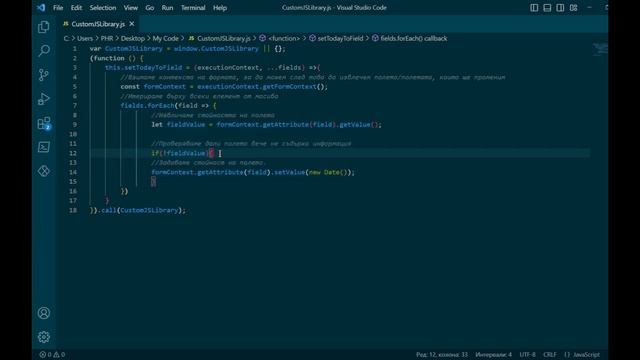This screenshot has height=360, width=640.
Task: Click the C: drive breadcrumb segment
Action: pos(67,38)
